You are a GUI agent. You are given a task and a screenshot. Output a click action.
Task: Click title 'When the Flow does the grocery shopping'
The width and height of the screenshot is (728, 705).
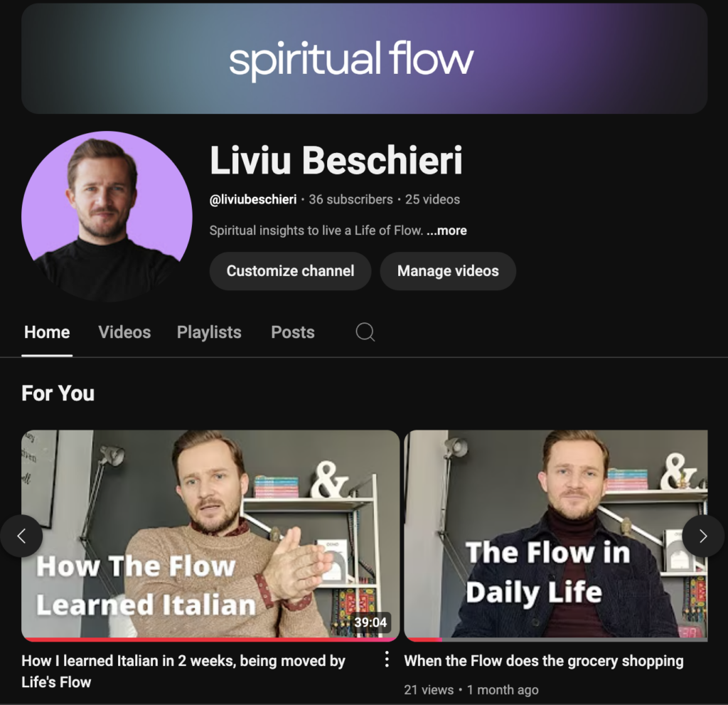pyautogui.click(x=544, y=661)
